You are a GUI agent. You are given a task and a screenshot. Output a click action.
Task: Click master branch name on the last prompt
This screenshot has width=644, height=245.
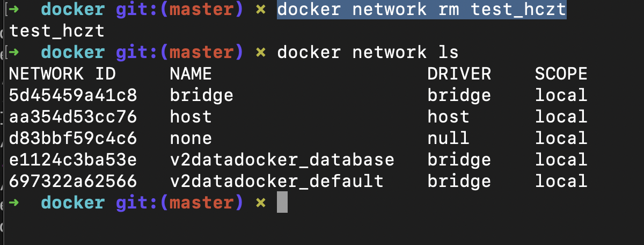(202, 203)
